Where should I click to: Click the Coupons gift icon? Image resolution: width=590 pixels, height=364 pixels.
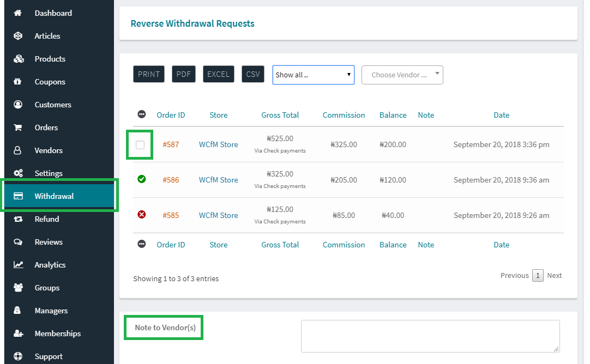(x=18, y=82)
